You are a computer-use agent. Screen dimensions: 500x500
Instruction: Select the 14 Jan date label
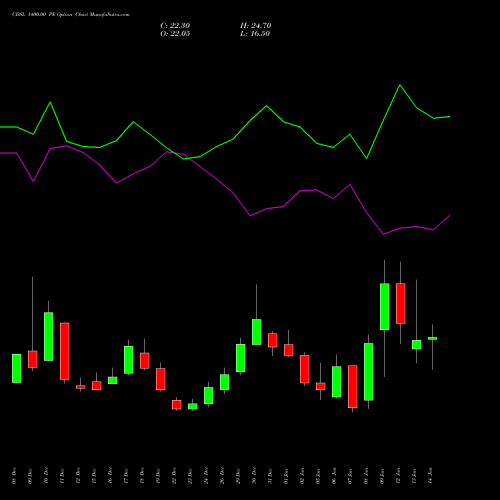430,476
